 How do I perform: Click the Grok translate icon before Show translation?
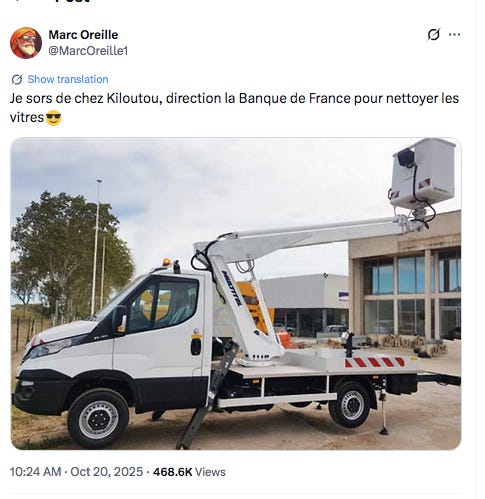(x=17, y=80)
